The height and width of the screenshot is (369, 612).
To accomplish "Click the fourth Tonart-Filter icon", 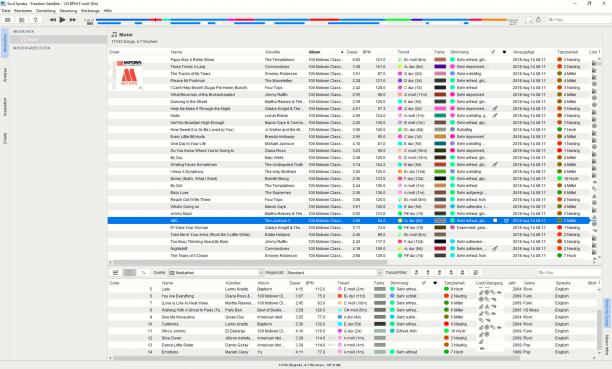I will coord(451,273).
